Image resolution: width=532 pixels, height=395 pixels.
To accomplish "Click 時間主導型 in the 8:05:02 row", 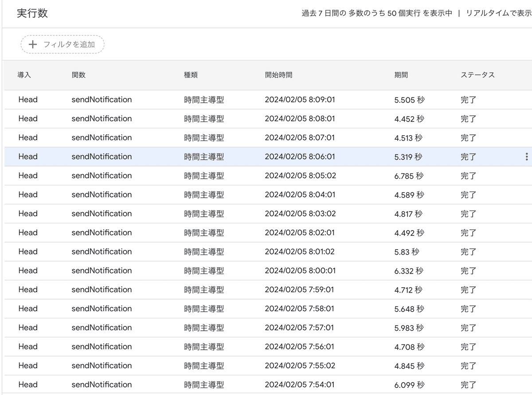I will coord(204,176).
